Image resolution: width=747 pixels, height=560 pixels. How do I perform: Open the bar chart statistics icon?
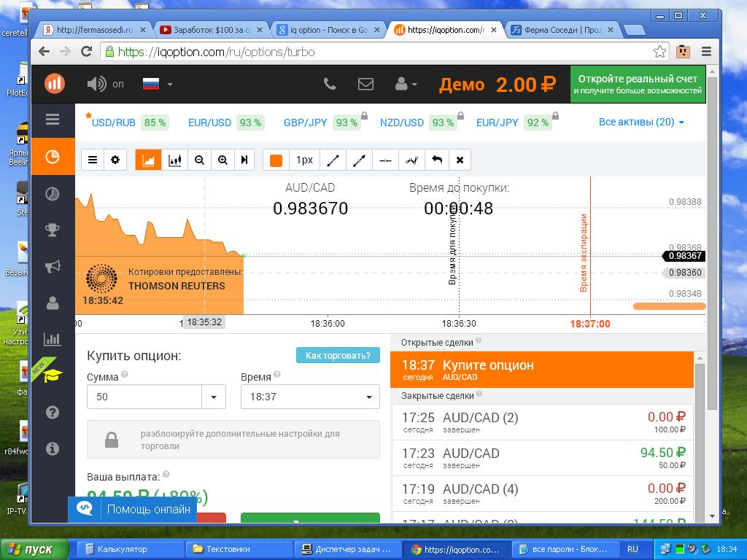click(x=53, y=339)
